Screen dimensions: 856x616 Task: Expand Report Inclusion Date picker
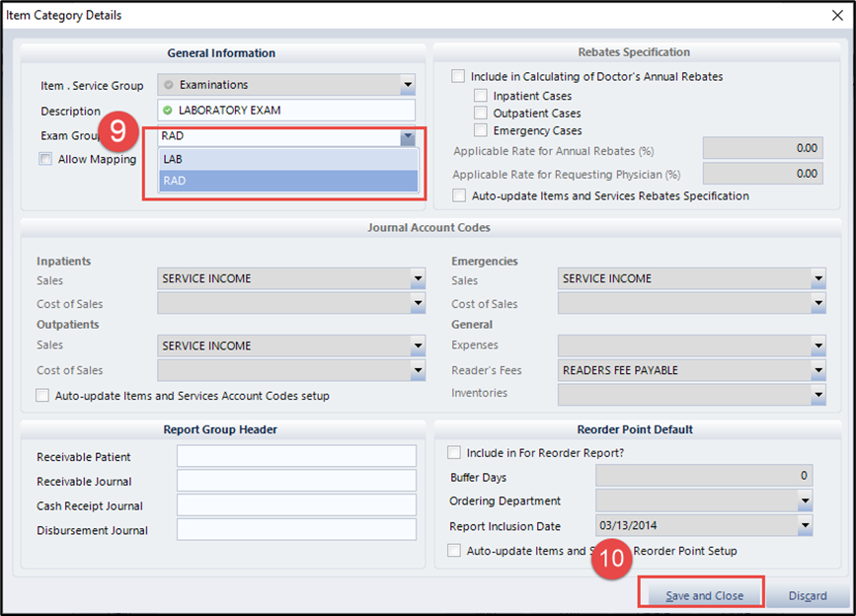[x=805, y=526]
